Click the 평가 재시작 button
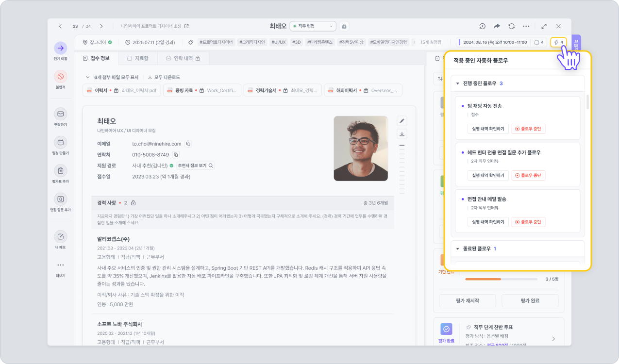Viewport: 619px width, 364px height. pyautogui.click(x=468, y=300)
